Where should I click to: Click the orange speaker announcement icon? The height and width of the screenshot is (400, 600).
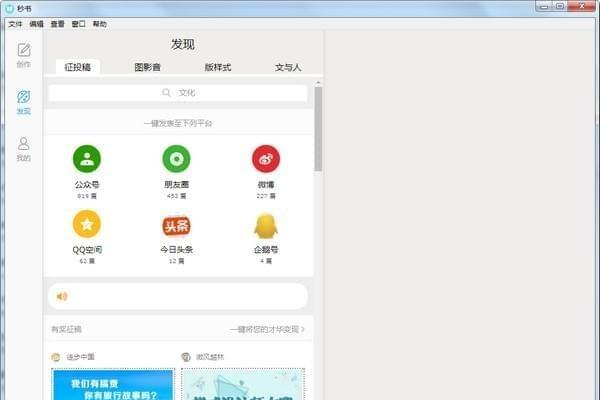click(x=62, y=296)
